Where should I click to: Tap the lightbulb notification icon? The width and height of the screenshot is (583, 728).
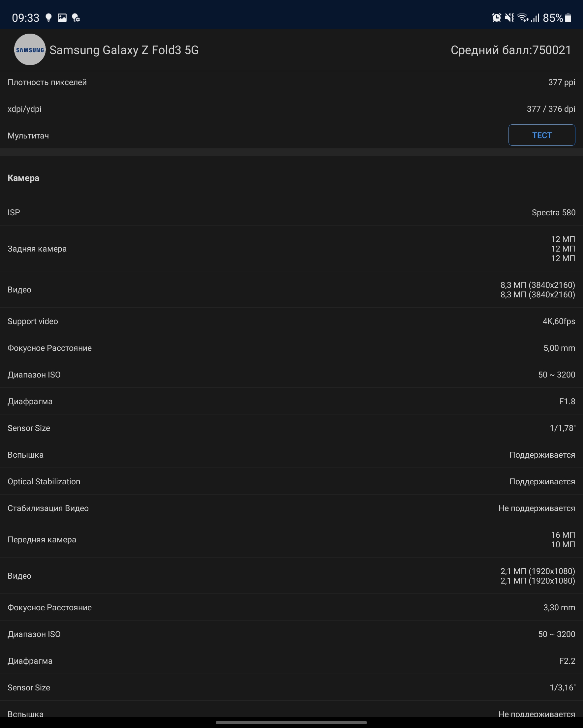(x=48, y=17)
